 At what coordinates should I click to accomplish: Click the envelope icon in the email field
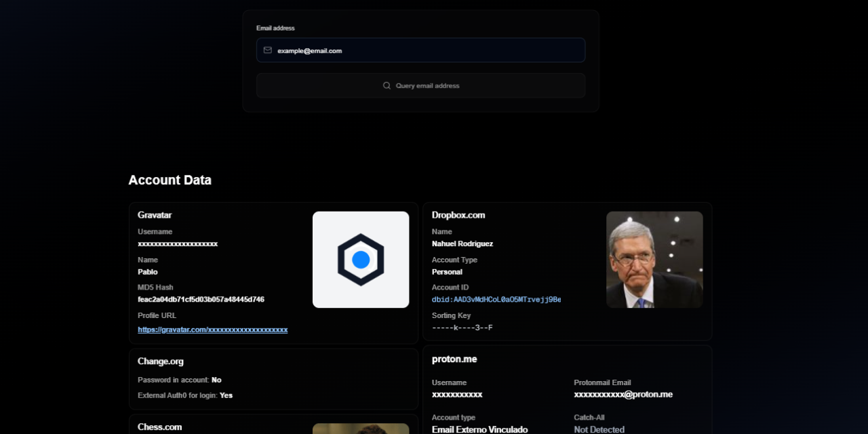pyautogui.click(x=268, y=50)
